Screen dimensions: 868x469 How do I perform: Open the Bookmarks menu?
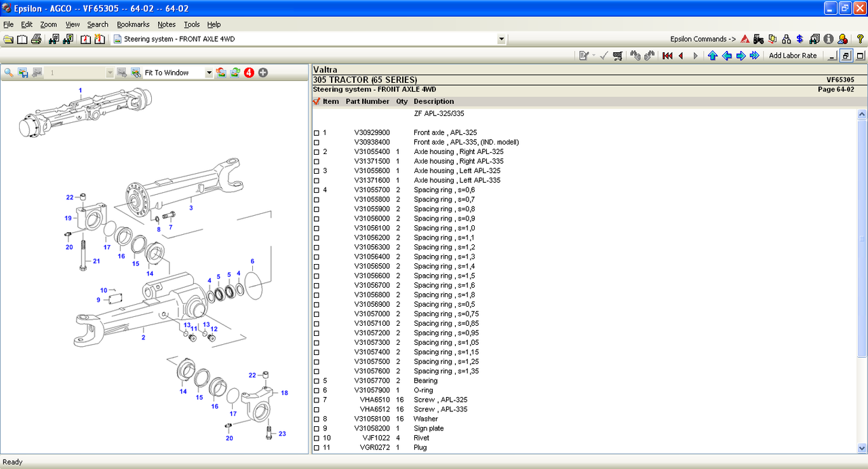[x=133, y=24]
